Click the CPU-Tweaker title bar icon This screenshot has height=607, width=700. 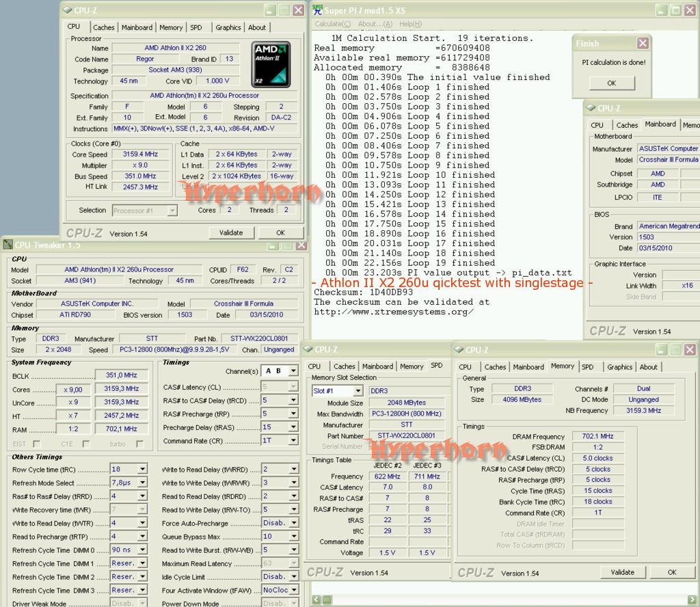click(x=8, y=245)
